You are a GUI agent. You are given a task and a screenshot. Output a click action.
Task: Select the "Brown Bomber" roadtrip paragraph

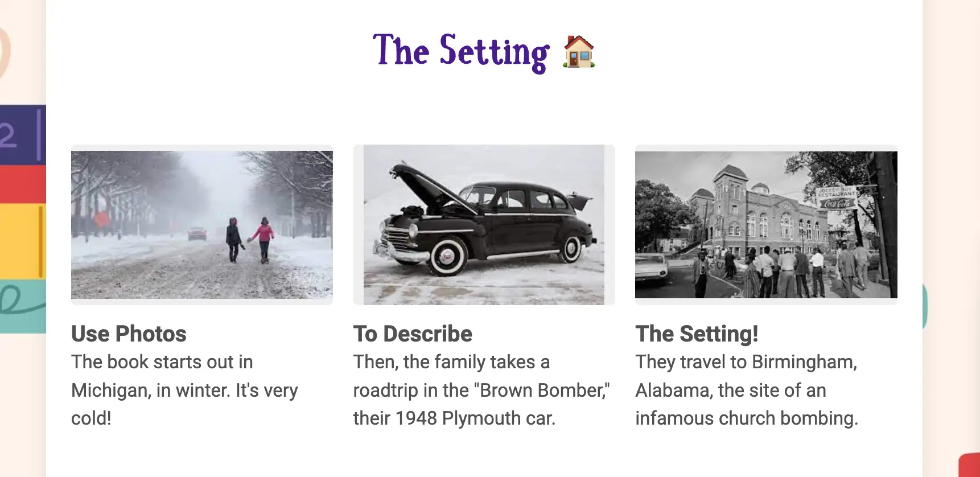[481, 390]
